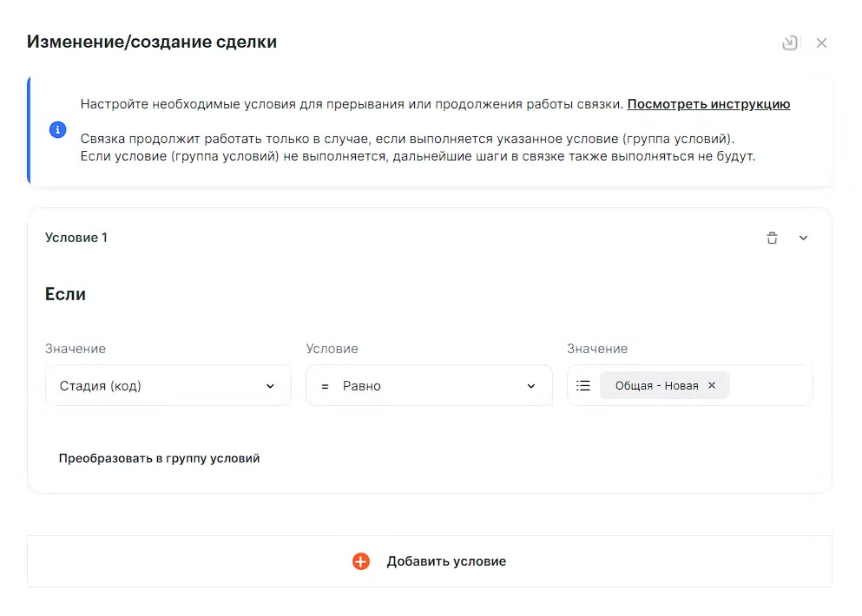Close the Изменение/создание сделки dialog
The height and width of the screenshot is (616, 862).
[821, 43]
